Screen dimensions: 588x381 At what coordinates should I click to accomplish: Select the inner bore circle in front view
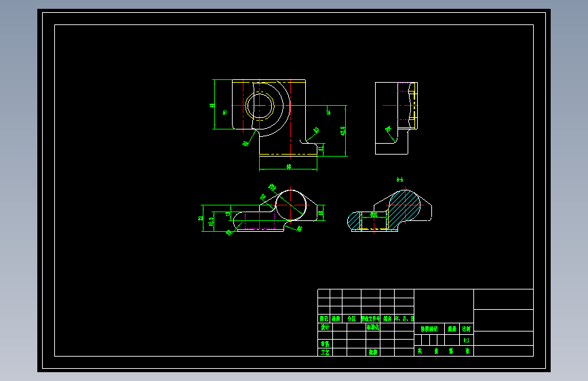260,106
